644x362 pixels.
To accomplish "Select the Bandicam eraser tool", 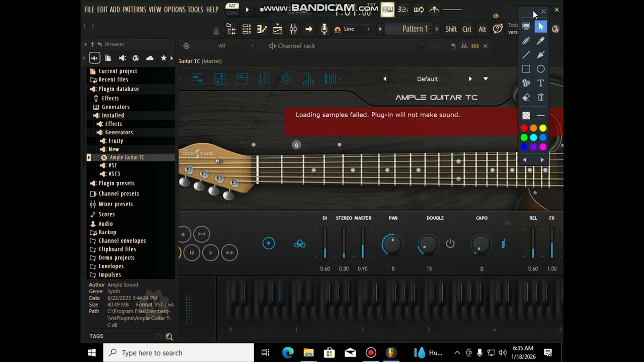I will point(526,97).
